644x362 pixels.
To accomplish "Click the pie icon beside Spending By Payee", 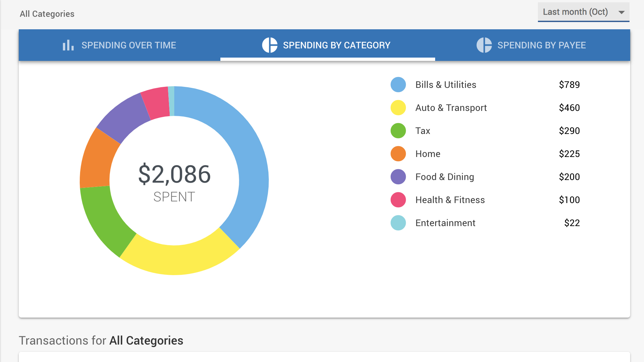I will click(484, 45).
